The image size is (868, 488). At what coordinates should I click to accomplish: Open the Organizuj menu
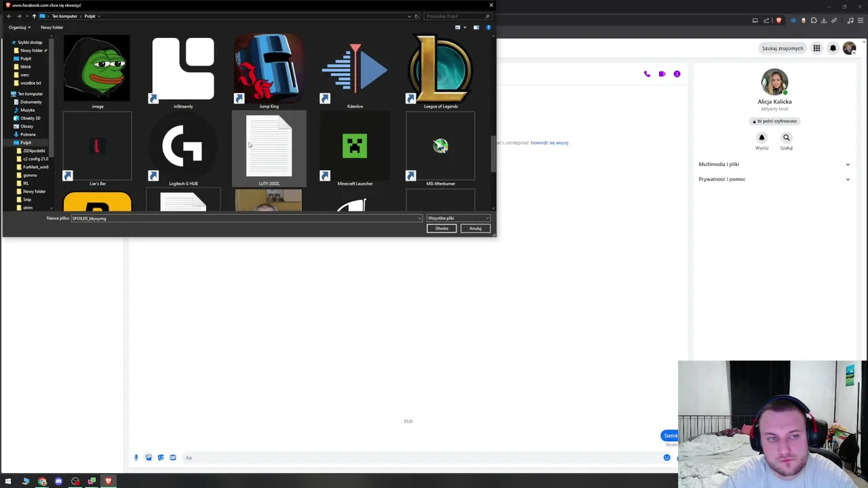19,27
